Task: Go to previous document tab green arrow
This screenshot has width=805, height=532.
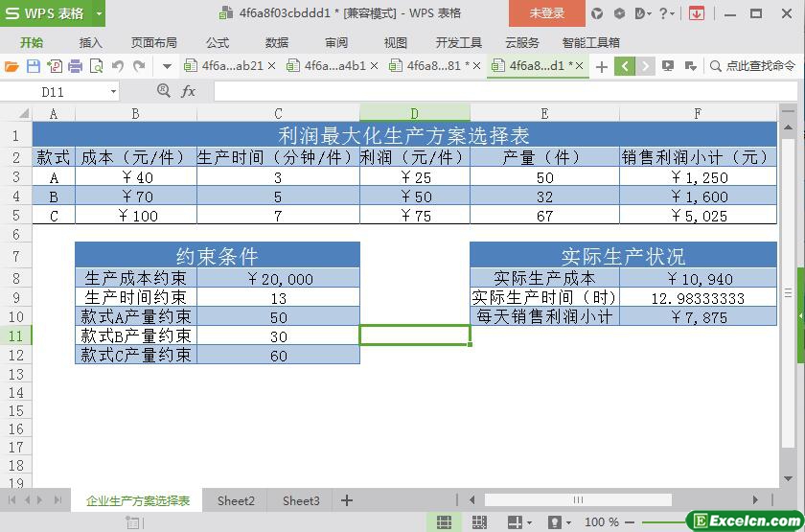Action: [624, 66]
